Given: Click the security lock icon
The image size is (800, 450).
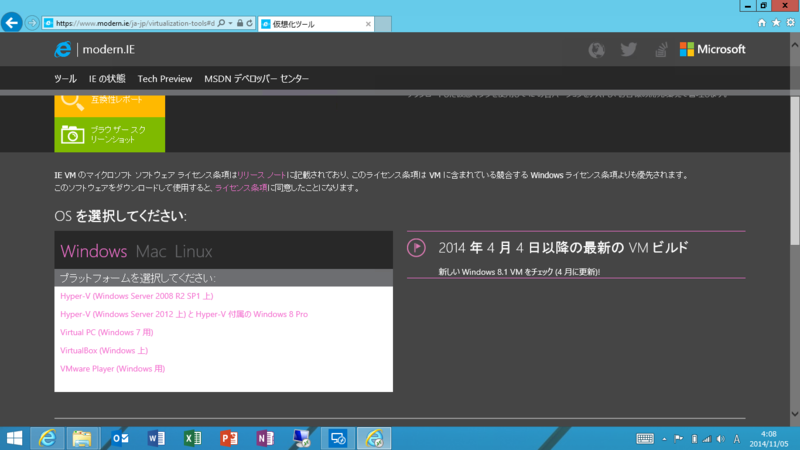Looking at the screenshot, I should pyautogui.click(x=240, y=23).
